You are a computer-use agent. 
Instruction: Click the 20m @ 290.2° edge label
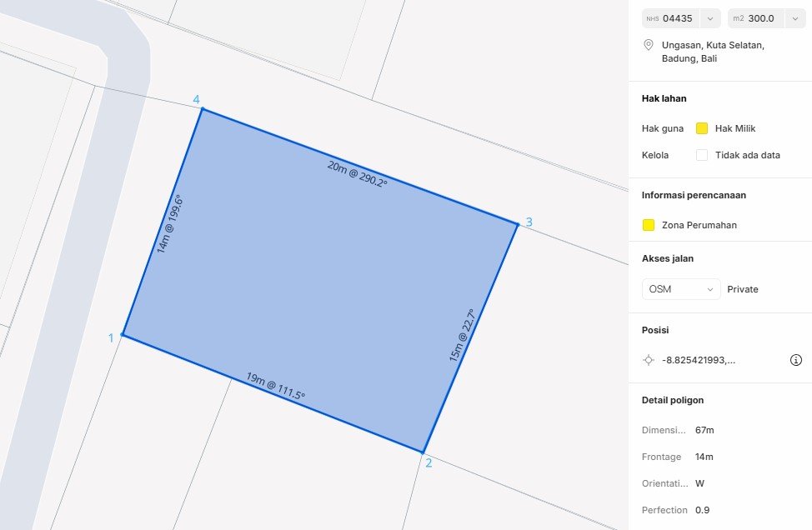click(x=357, y=175)
